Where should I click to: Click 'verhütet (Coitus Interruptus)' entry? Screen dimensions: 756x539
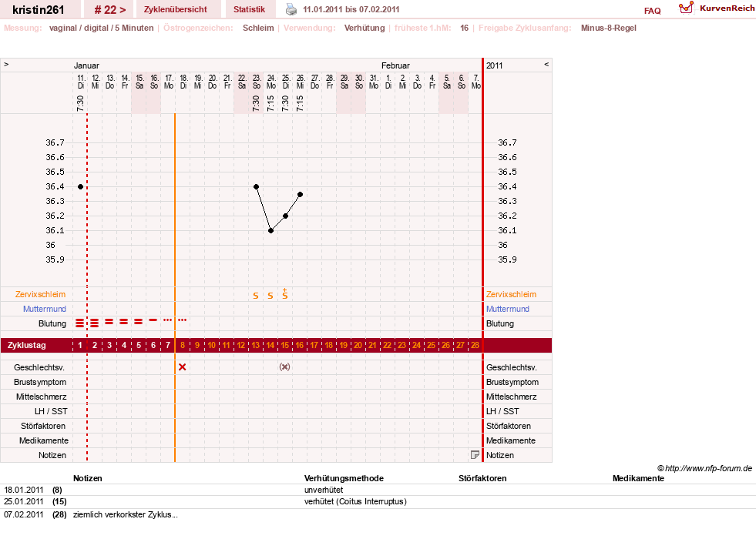coord(355,501)
